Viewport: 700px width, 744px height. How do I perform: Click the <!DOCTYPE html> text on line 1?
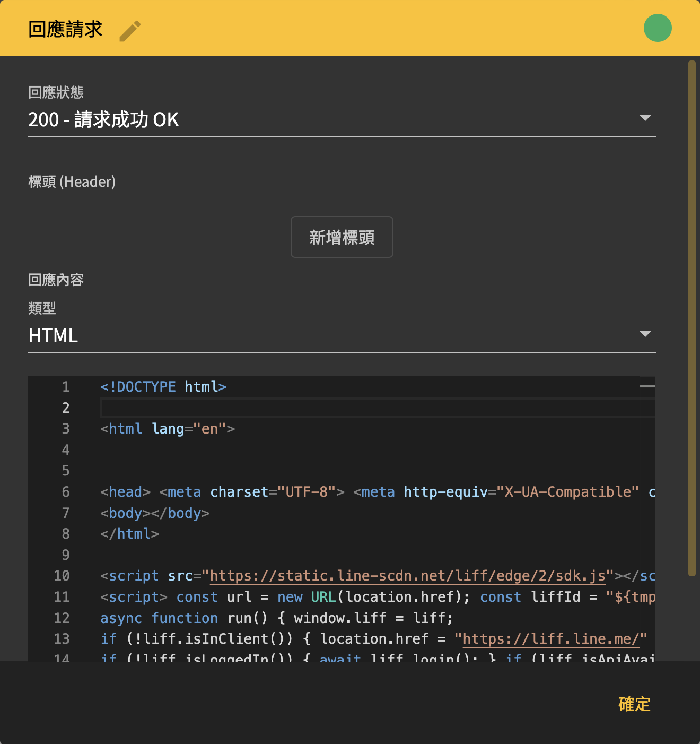[163, 387]
